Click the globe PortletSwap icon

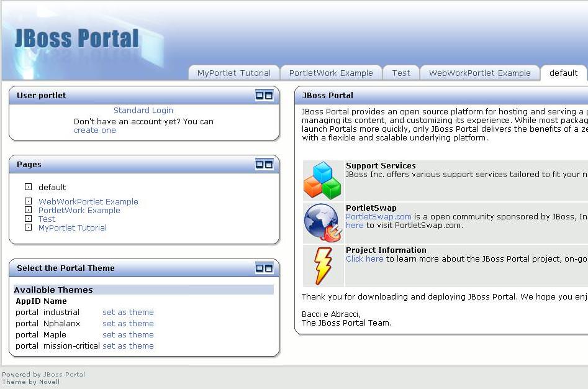click(323, 222)
